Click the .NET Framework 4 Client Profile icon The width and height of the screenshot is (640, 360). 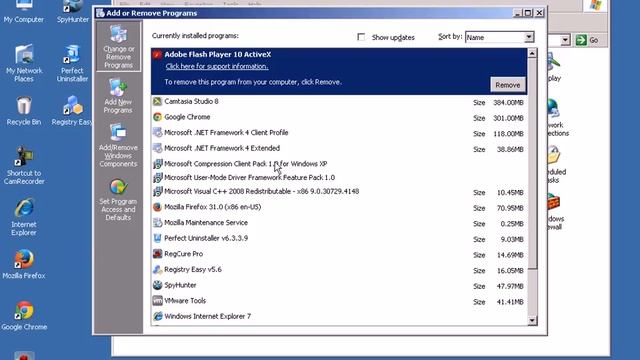click(x=158, y=133)
